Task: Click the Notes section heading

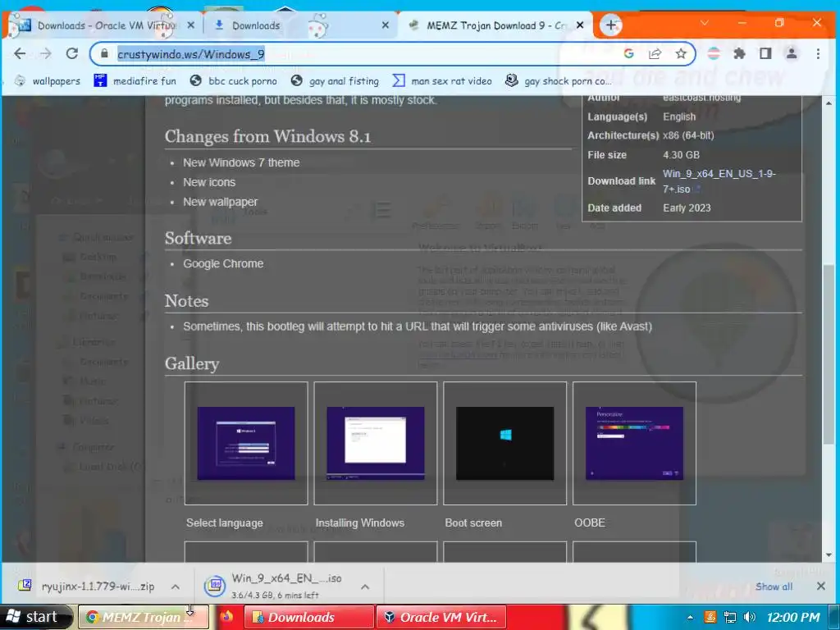Action: pos(186,301)
